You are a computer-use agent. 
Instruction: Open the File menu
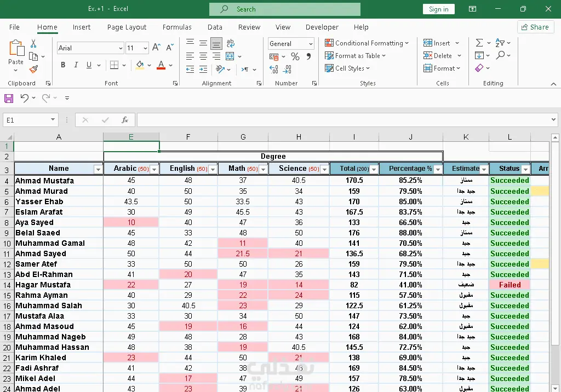point(14,27)
